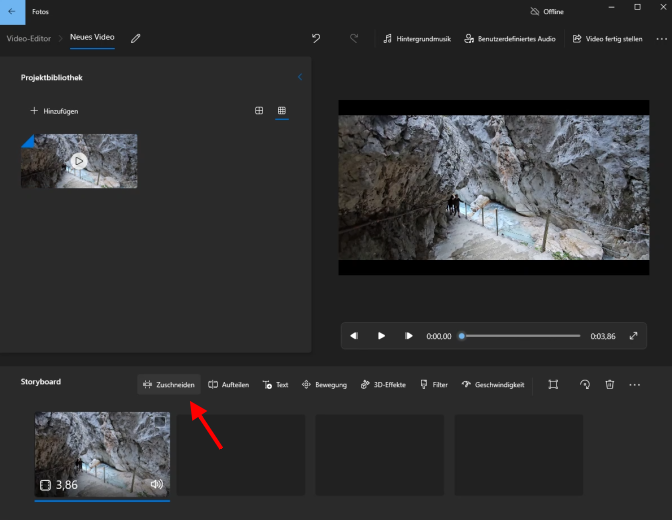Open the storyboard resize/aspect icon
The height and width of the screenshot is (520, 672).
[x=553, y=385]
